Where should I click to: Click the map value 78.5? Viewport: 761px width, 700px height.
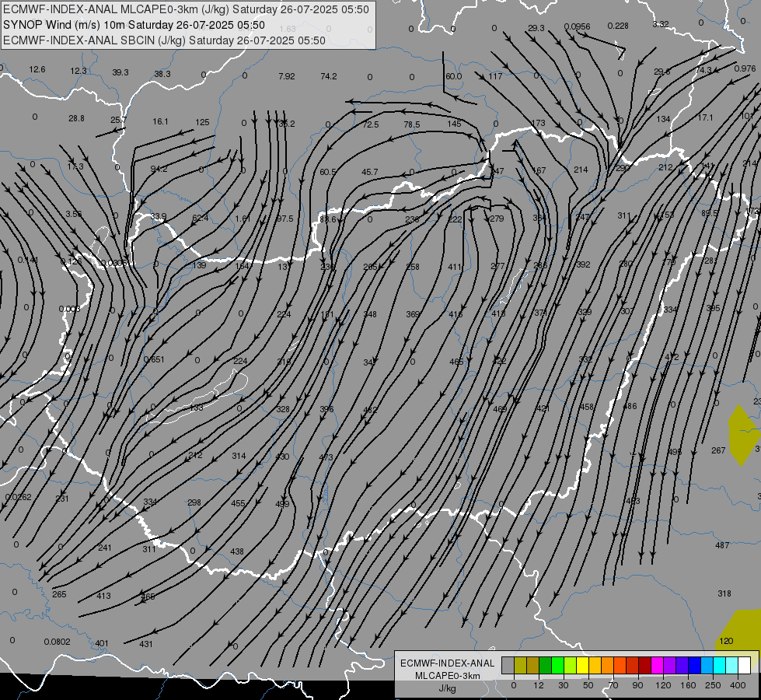pos(411,124)
